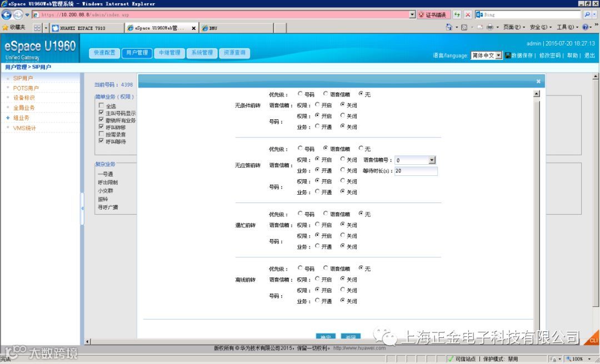Click the certificate error shield badge

432,14
